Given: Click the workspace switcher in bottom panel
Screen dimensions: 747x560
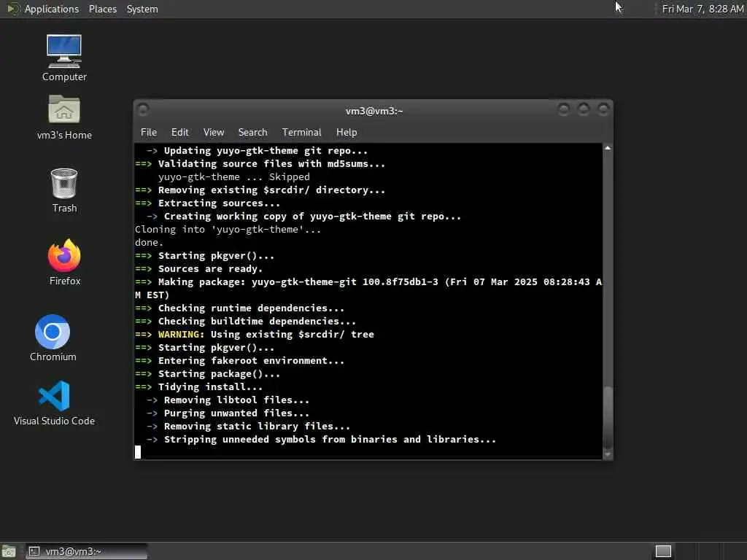Looking at the screenshot, I should 663,551.
